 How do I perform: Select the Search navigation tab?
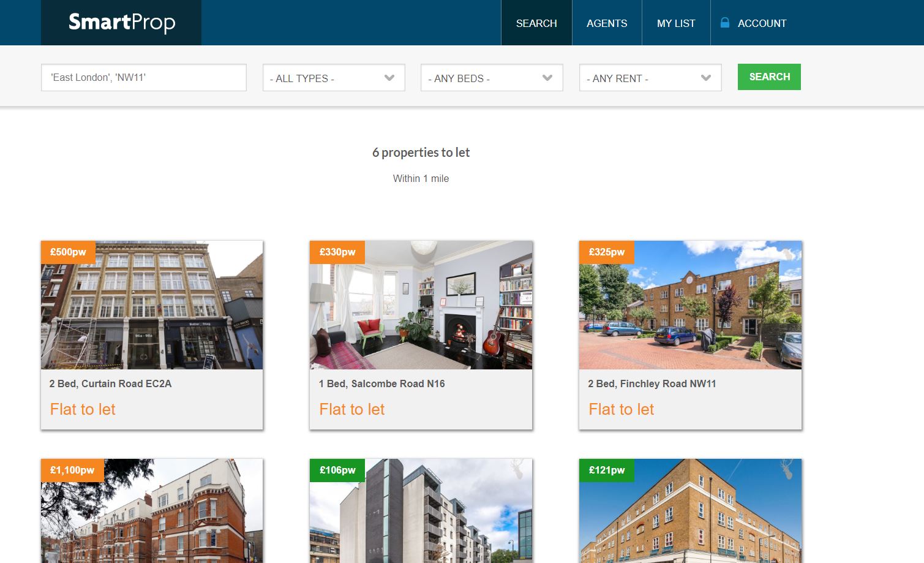pyautogui.click(x=536, y=23)
